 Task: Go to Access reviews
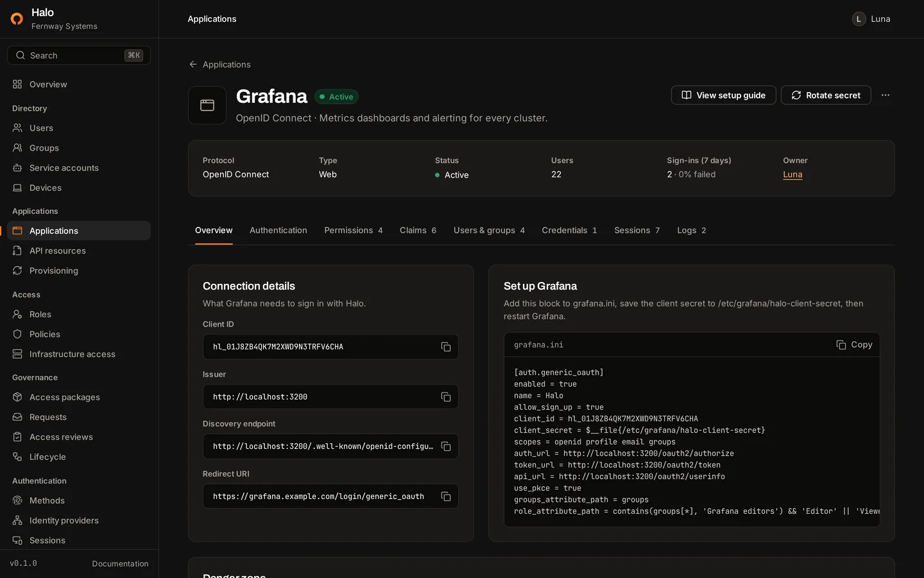79,437
